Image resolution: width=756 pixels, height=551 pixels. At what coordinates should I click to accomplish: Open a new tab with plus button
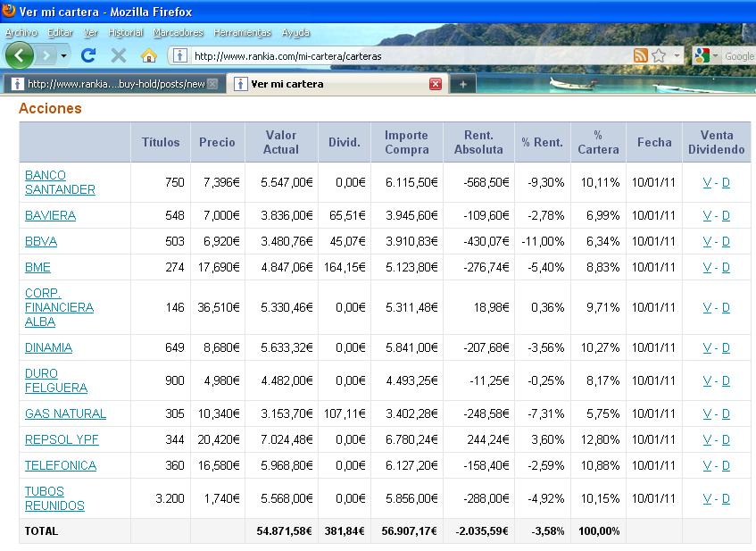[461, 84]
